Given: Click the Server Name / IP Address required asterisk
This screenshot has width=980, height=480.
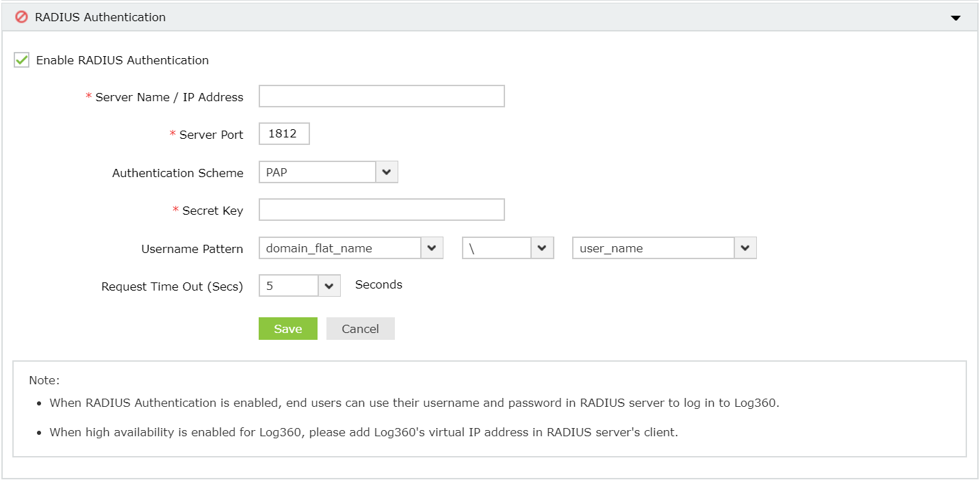Looking at the screenshot, I should pos(88,96).
